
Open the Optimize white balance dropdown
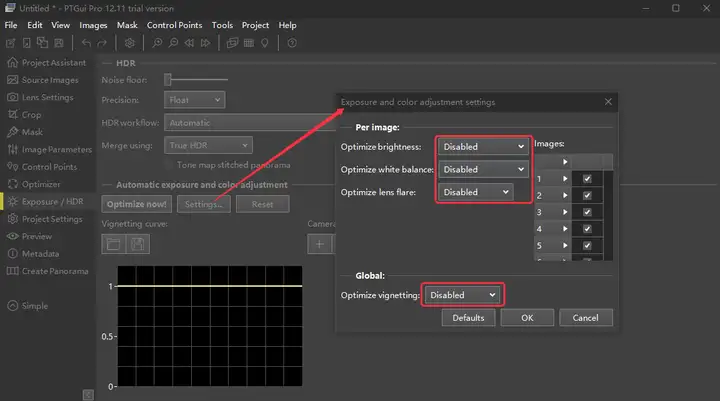[483, 169]
